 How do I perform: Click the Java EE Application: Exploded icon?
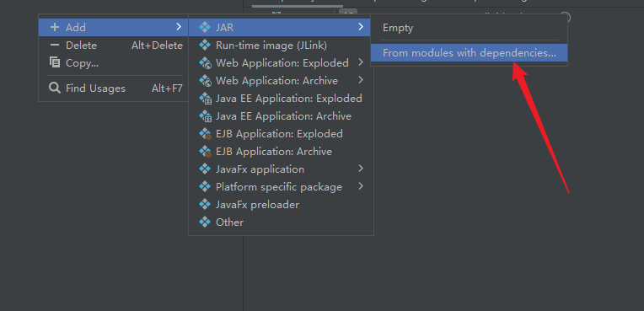(205, 98)
